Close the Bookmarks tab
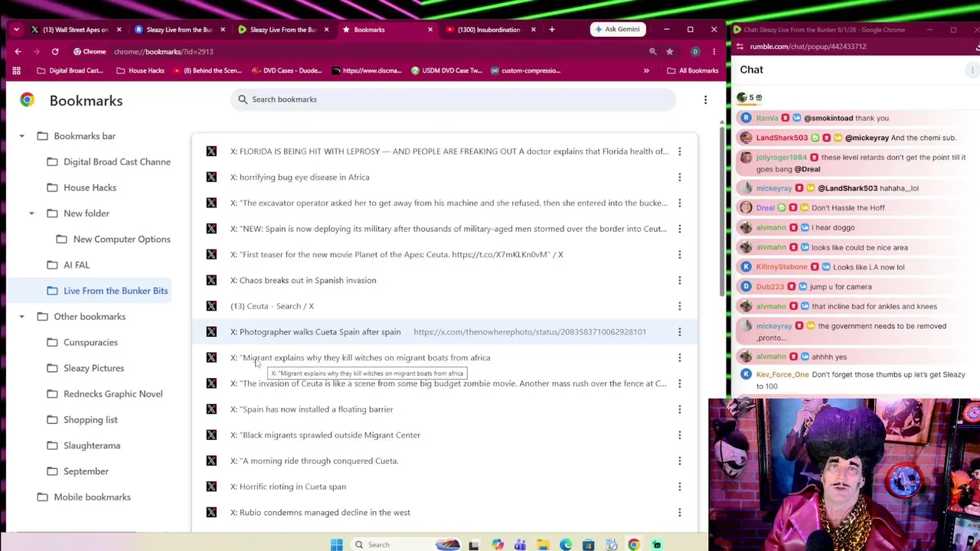This screenshot has width=980, height=551. point(430,30)
